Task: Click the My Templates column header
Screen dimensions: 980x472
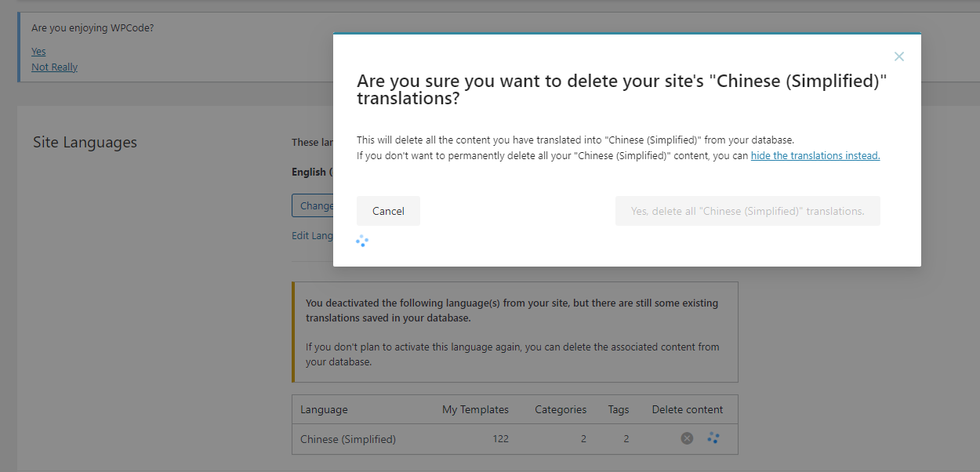Action: pyautogui.click(x=475, y=409)
